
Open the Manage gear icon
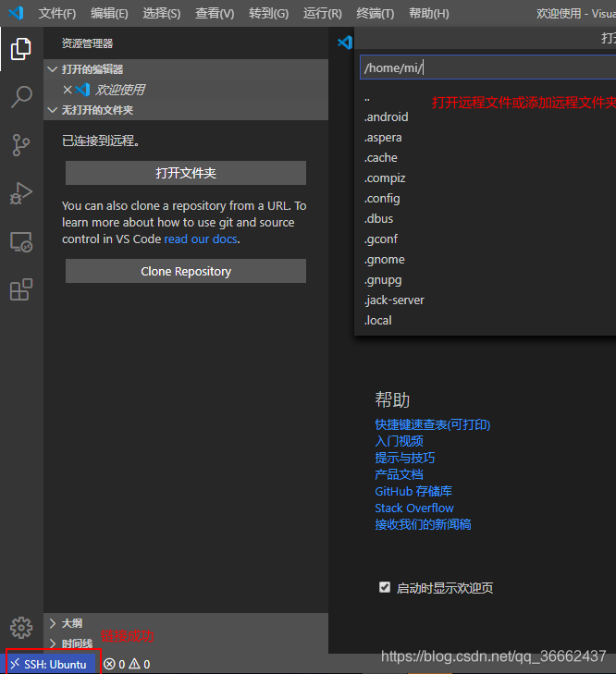[x=21, y=628]
